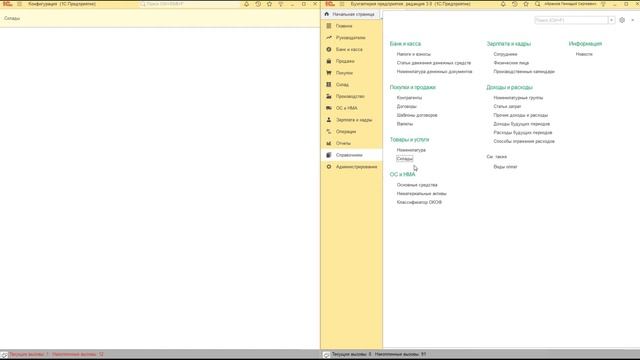The width and height of the screenshot is (640, 360).
Task: Open Основные средства link
Action: (417, 185)
